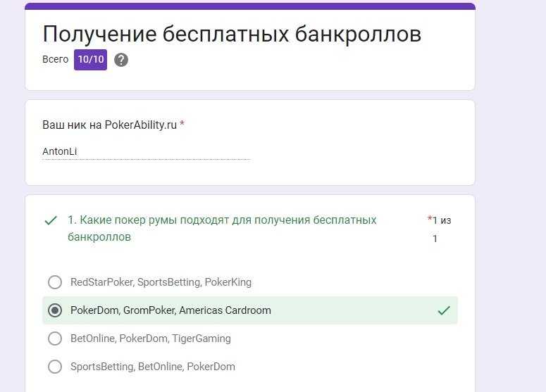Click the RedStarPoker, SportsBetting, PokerKing answer text

(x=161, y=282)
